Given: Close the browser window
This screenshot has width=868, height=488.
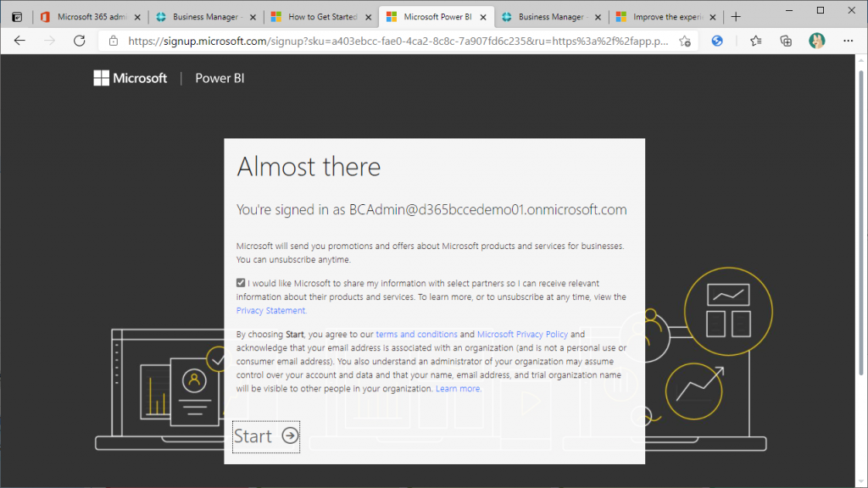Looking at the screenshot, I should [x=851, y=10].
